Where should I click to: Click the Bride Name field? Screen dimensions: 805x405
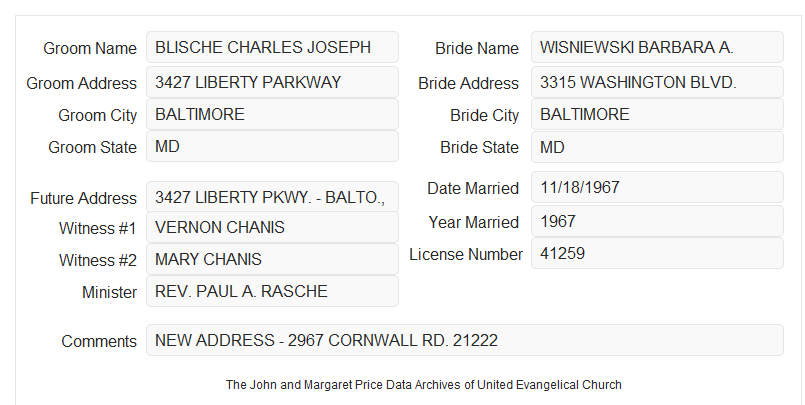pos(657,47)
